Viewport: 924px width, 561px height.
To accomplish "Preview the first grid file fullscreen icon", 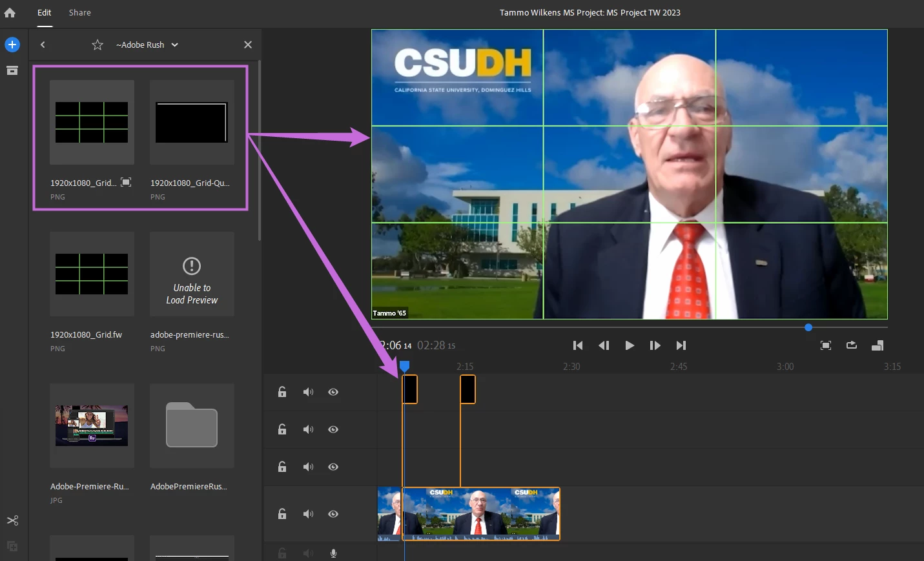I will tap(127, 182).
